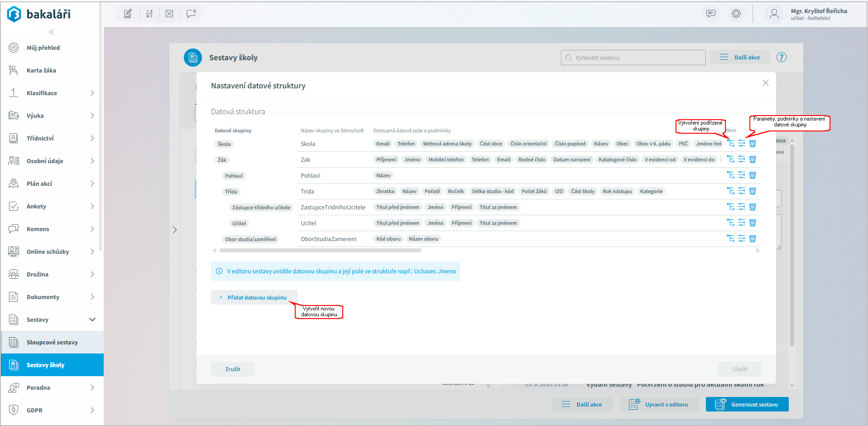Go to Sloupcové sestavy

pos(52,342)
